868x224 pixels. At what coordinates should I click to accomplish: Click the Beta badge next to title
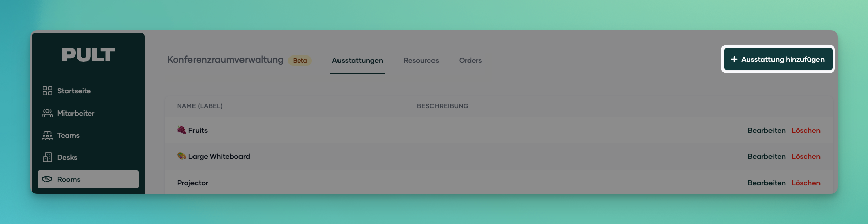point(300,61)
